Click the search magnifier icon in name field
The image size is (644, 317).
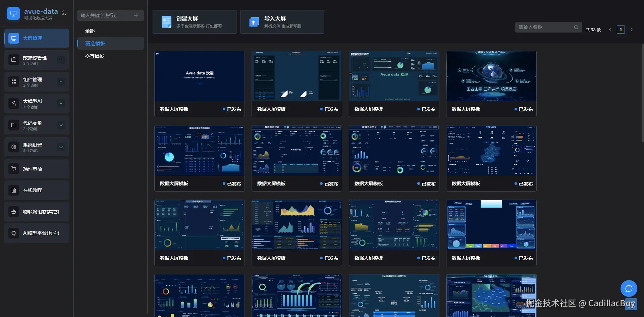[576, 27]
